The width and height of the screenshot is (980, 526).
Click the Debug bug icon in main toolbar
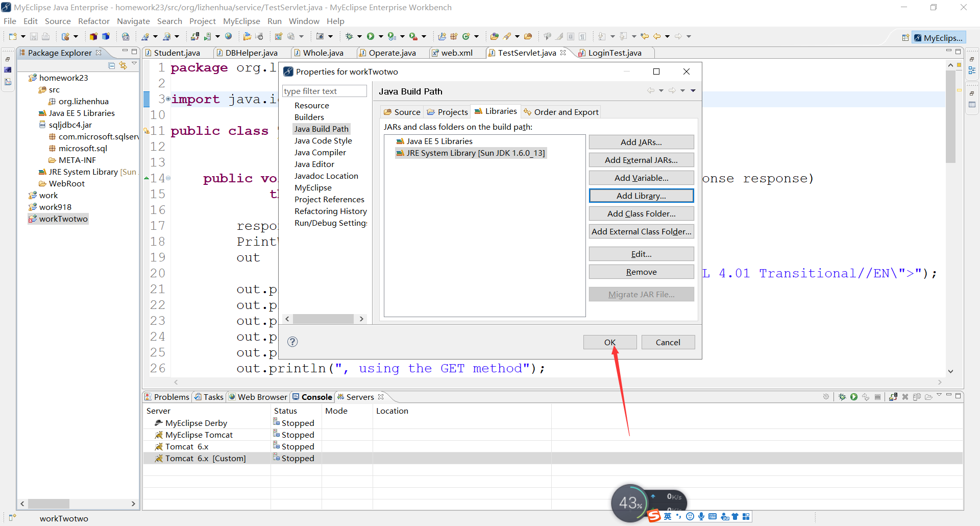pyautogui.click(x=349, y=36)
